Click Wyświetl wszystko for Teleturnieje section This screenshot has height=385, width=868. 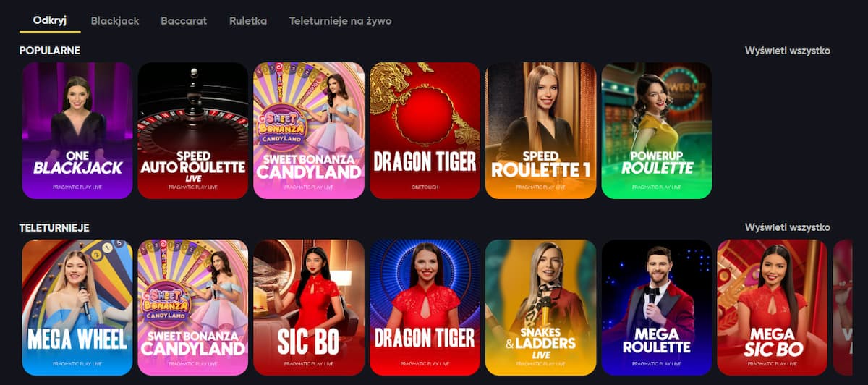(788, 227)
